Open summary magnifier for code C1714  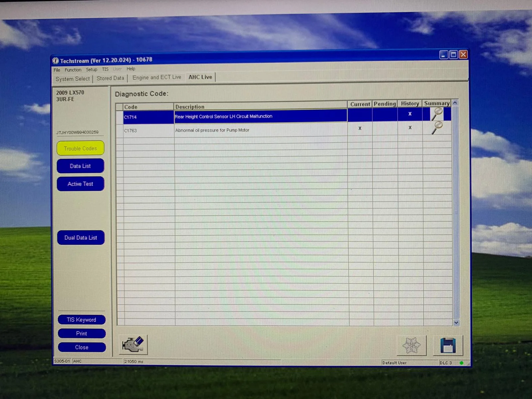tap(437, 114)
